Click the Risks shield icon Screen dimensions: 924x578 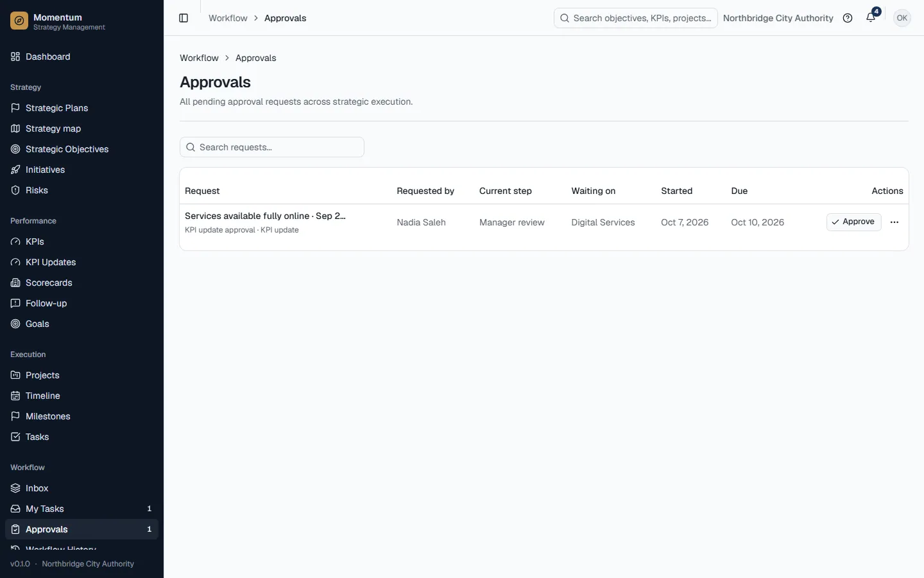click(15, 190)
